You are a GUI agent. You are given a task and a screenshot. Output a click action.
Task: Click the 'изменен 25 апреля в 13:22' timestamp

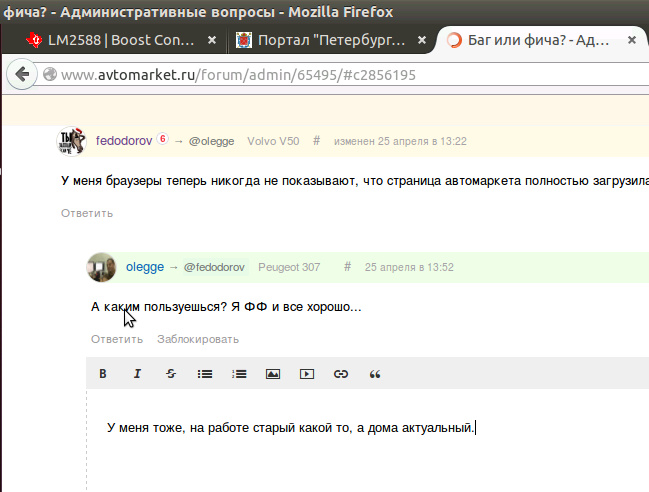pyautogui.click(x=400, y=141)
